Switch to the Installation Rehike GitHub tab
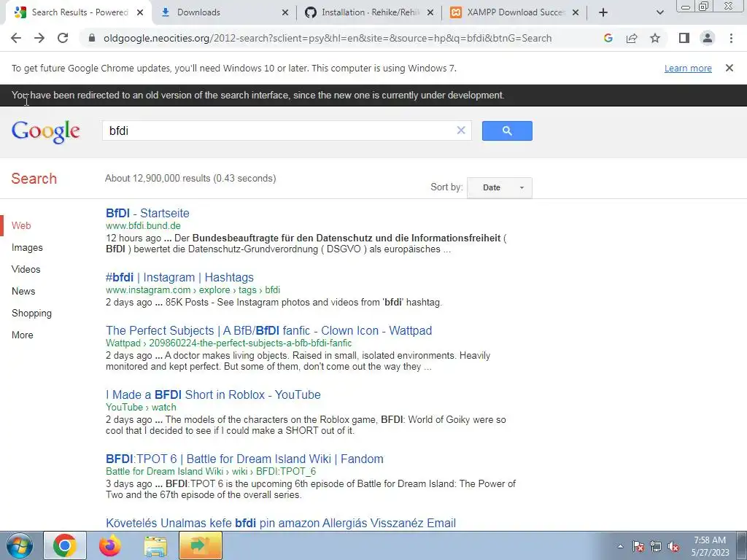This screenshot has width=747, height=560. point(369,12)
